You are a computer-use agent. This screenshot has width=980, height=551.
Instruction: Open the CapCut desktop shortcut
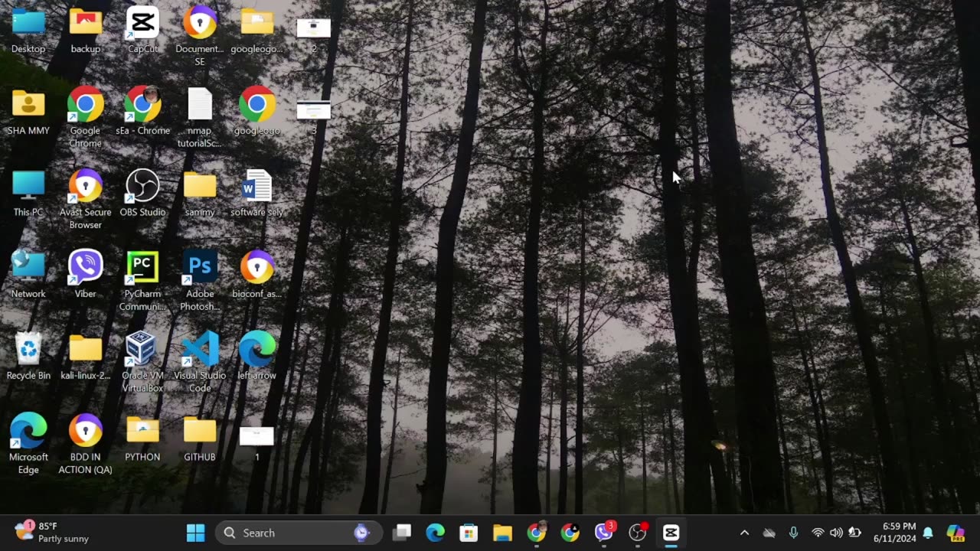(142, 31)
